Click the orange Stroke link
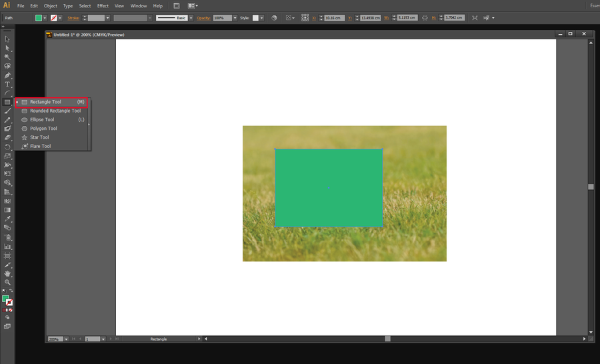Image resolution: width=600 pixels, height=364 pixels. (73, 17)
